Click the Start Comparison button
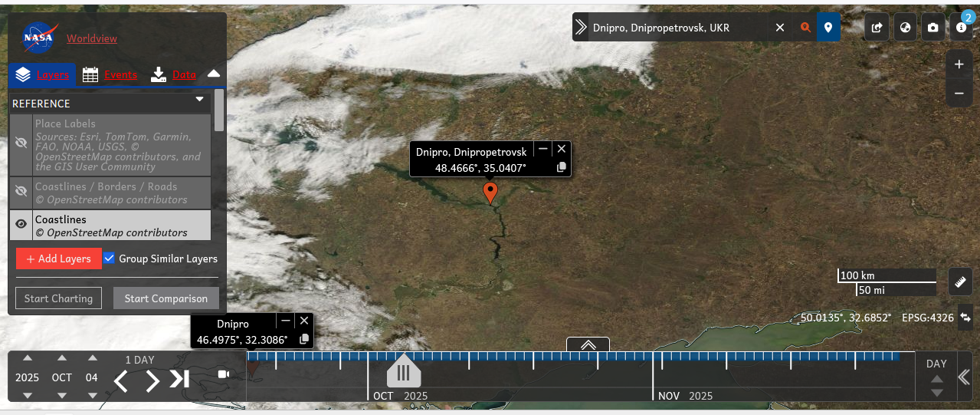Viewport: 980px width, 415px height. [x=166, y=298]
